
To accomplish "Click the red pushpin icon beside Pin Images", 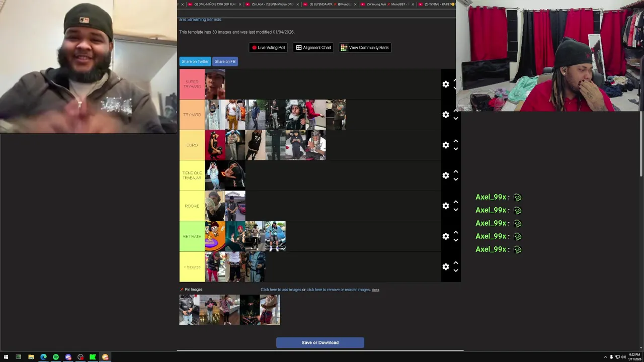I will tap(182, 290).
